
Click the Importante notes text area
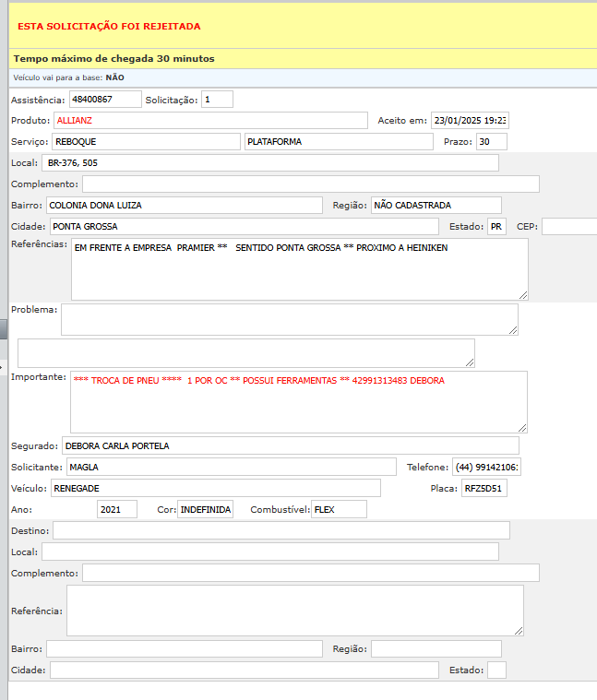[298, 401]
